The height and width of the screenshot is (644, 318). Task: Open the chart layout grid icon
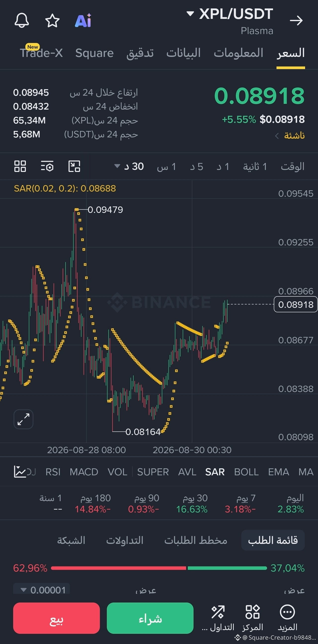point(20,166)
